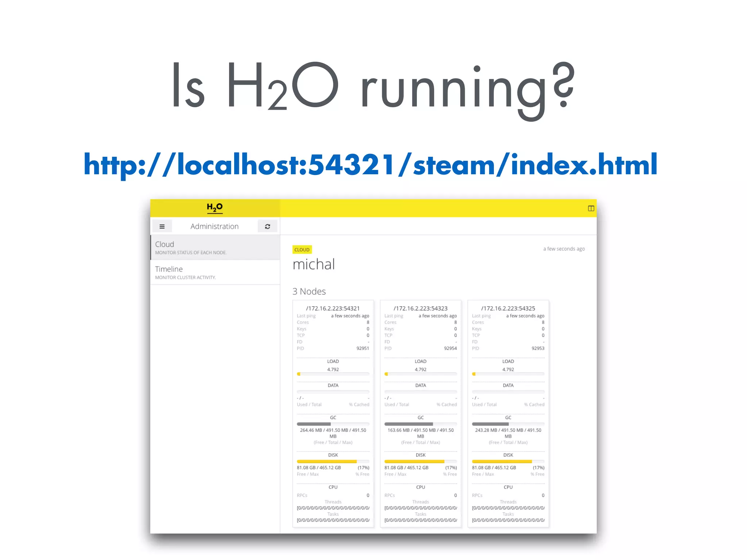Open node /172.16.2.223:54323 title
Image resolution: width=747 pixels, height=560 pixels.
[421, 308]
